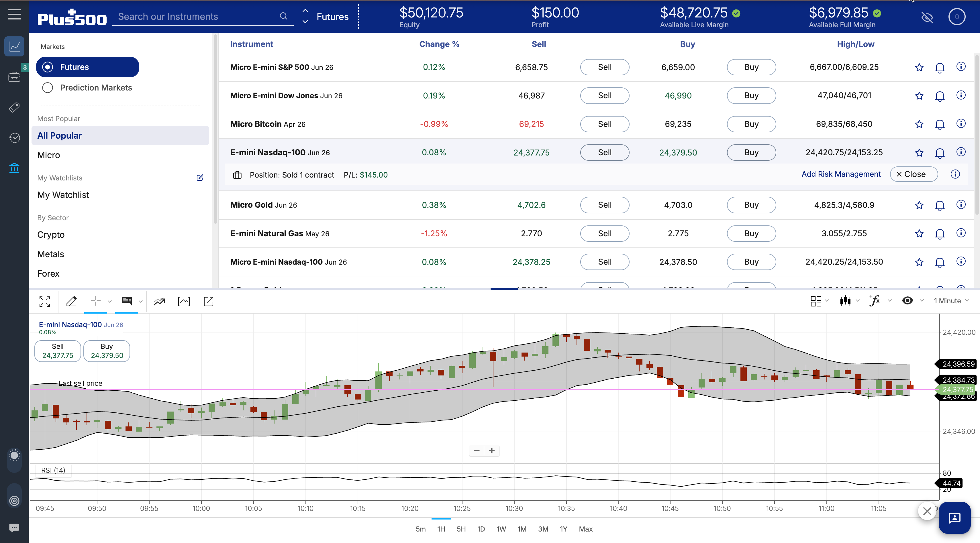This screenshot has height=543, width=980.
Task: Click the position briefcase icon
Action: [x=237, y=175]
